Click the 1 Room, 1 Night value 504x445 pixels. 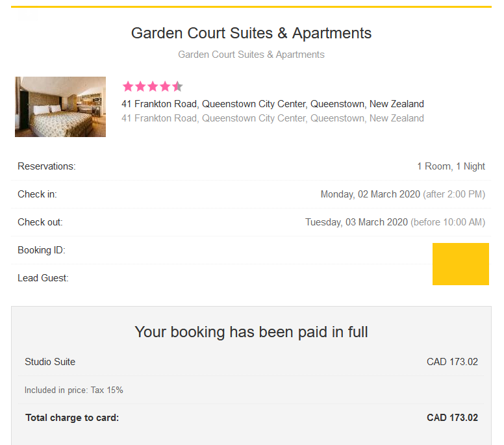tap(451, 166)
